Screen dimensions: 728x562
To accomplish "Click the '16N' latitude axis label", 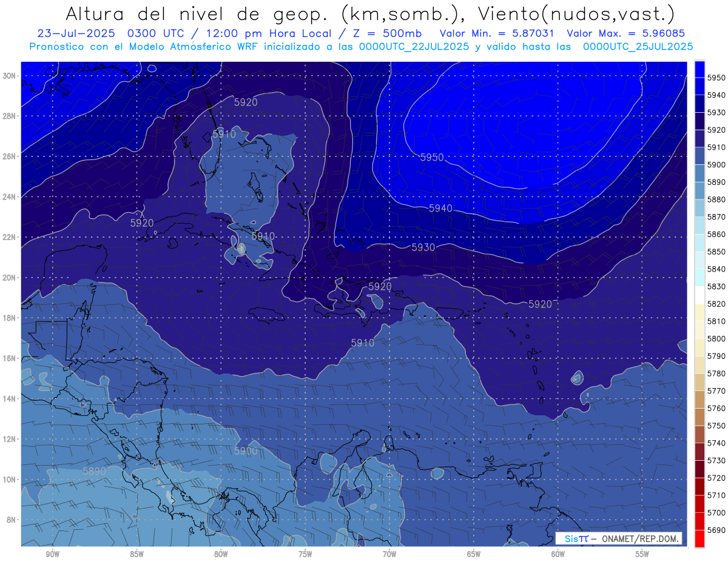I will (10, 358).
